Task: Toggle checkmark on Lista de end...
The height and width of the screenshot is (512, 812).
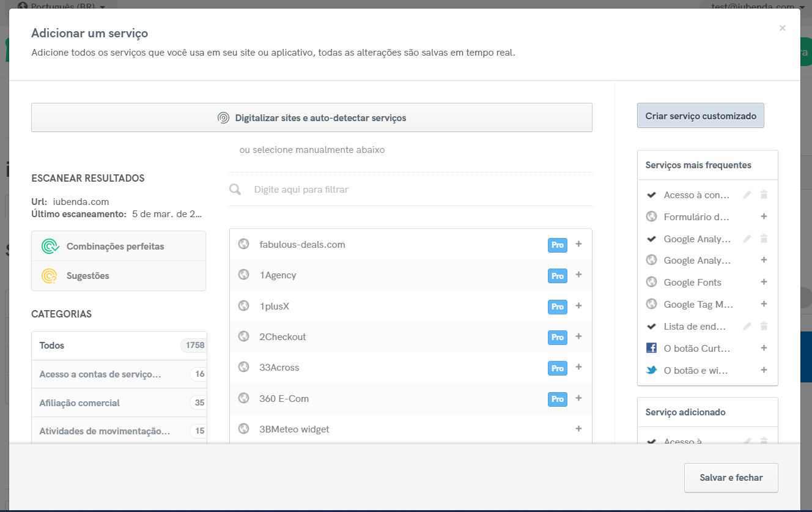Action: point(651,326)
